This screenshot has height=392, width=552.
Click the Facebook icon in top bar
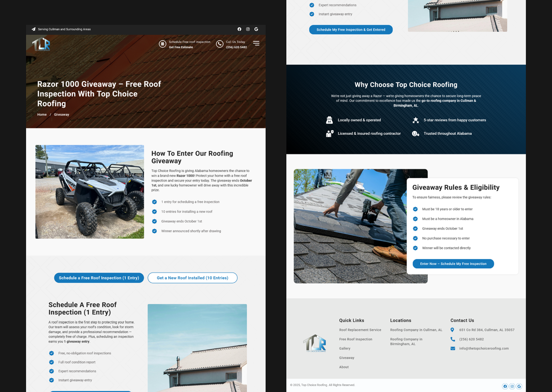point(239,29)
